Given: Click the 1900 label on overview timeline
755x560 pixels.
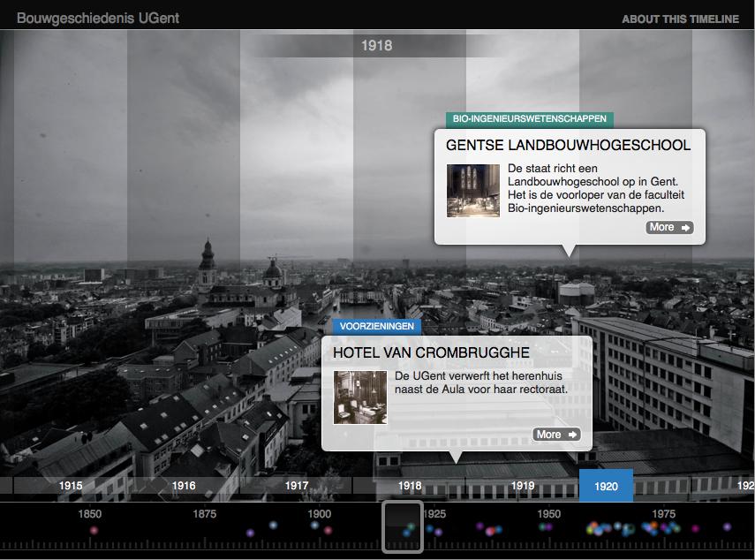Looking at the screenshot, I should (320, 514).
